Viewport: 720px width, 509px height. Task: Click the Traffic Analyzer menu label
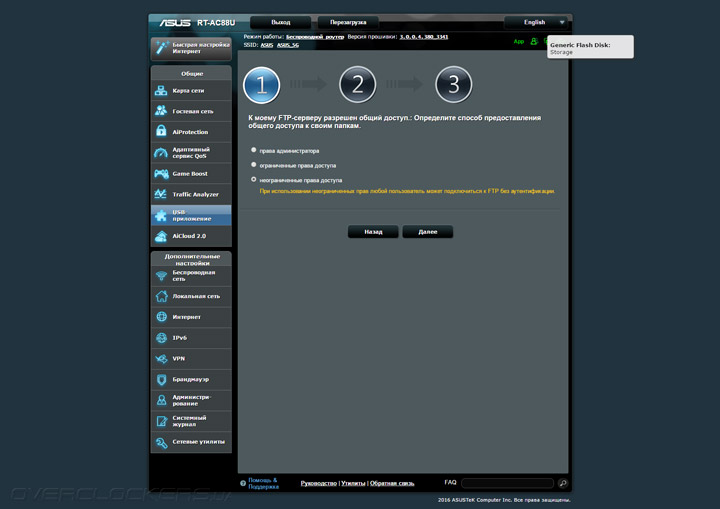tap(196, 194)
